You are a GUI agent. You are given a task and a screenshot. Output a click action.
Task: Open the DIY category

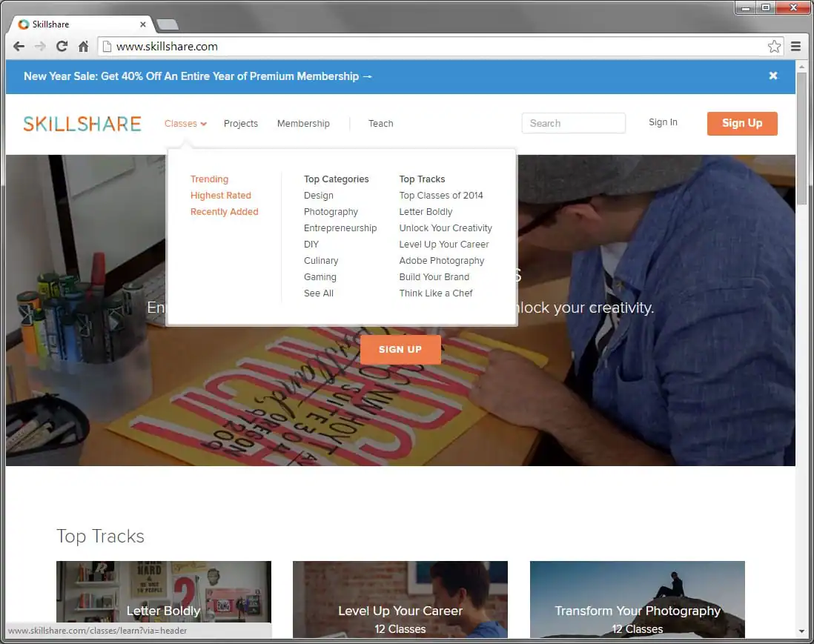point(311,245)
